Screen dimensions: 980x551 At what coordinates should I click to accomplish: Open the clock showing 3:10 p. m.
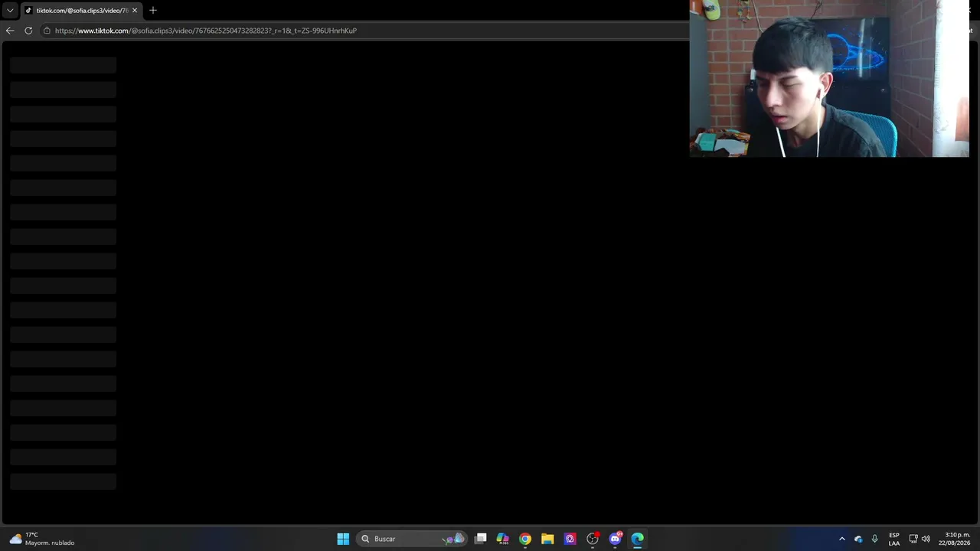point(955,539)
